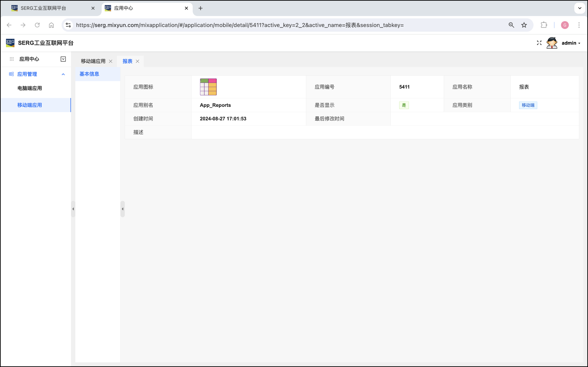Viewport: 588px width, 367px height.
Task: Click the admin user avatar
Action: tap(552, 43)
